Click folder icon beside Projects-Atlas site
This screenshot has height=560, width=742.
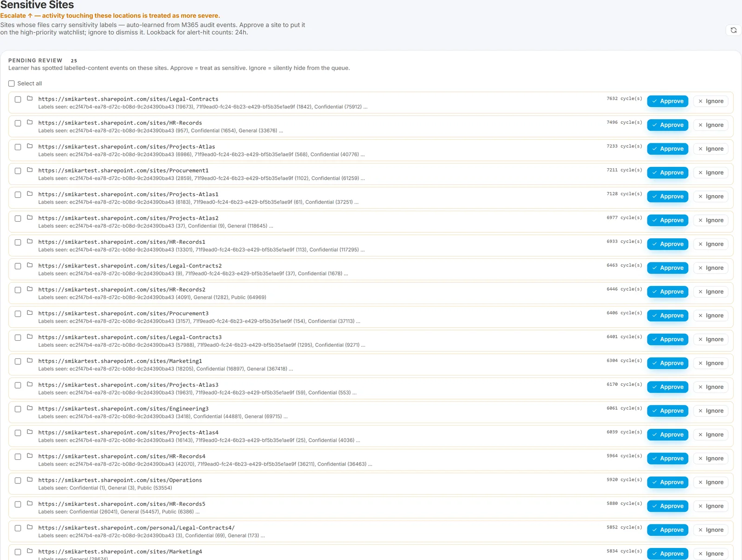click(x=30, y=146)
